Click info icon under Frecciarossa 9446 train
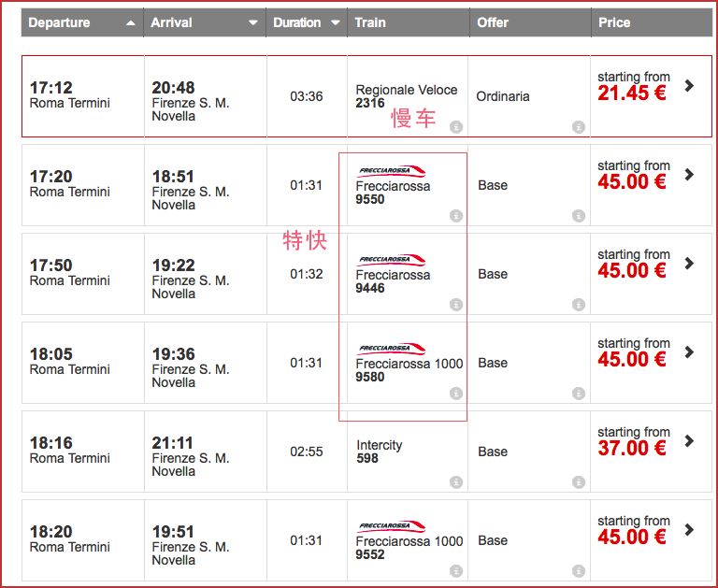The width and height of the screenshot is (718, 588). [x=455, y=305]
